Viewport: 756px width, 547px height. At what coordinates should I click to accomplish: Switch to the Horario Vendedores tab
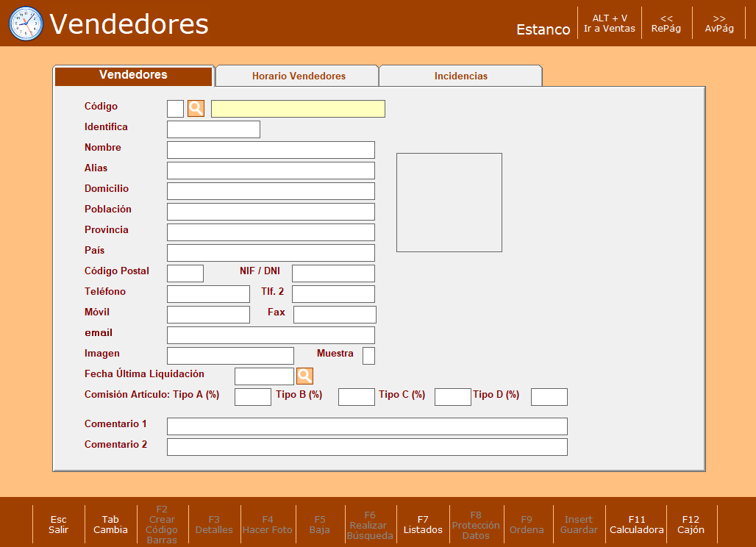point(298,76)
